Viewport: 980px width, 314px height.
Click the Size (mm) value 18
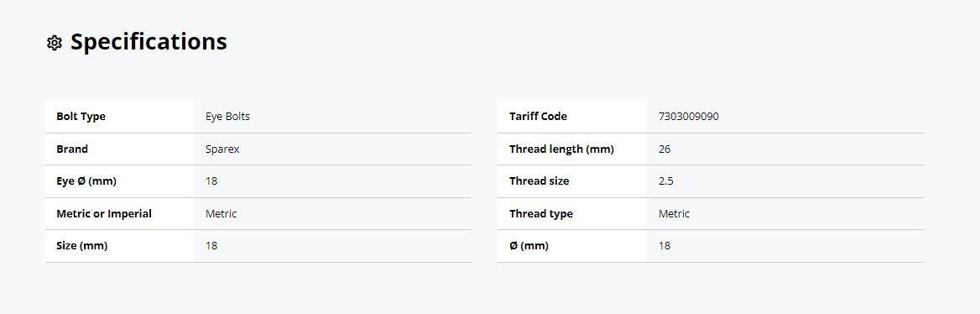click(x=211, y=246)
